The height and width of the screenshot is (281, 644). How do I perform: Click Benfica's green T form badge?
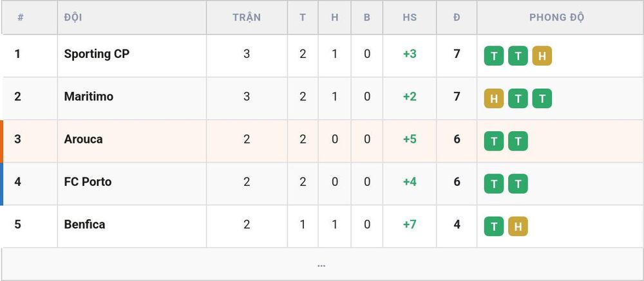494,227
